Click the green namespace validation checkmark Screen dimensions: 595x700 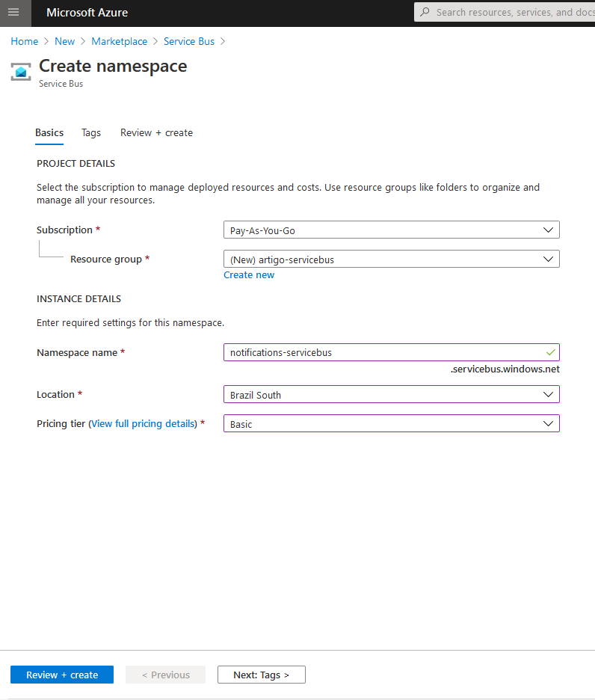(550, 353)
